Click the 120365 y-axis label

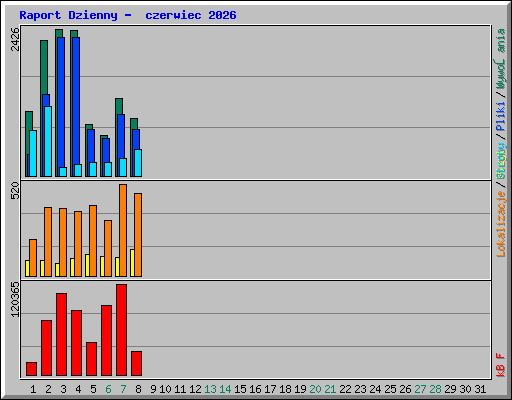tap(15, 299)
